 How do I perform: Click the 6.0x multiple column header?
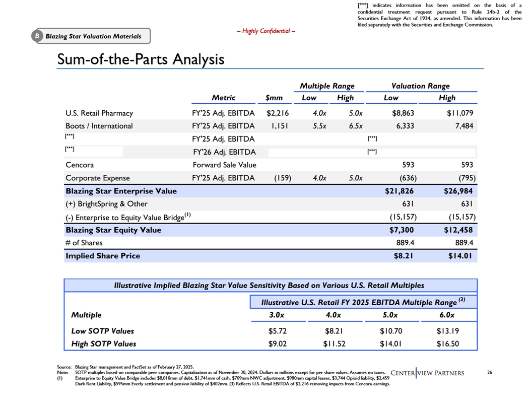pos(447,315)
